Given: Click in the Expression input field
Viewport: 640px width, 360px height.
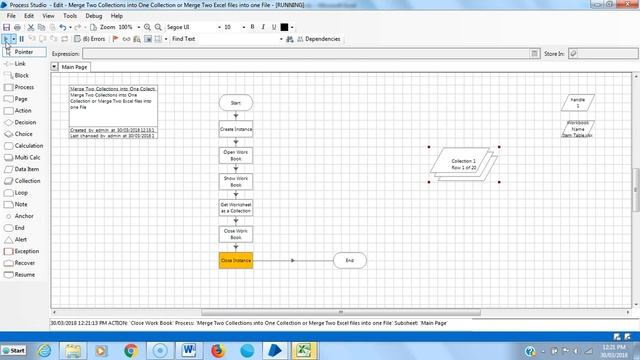Looking at the screenshot, I should (306, 53).
